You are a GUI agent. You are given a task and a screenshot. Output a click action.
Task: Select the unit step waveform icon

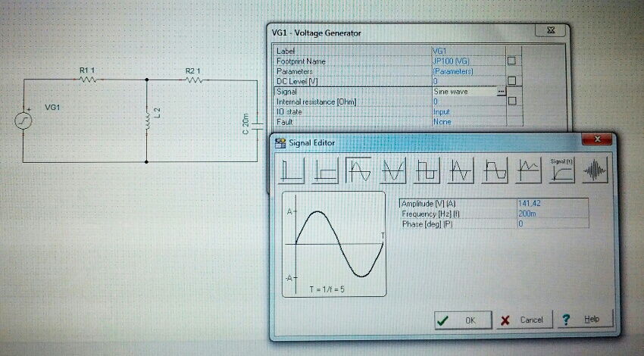[x=292, y=172]
